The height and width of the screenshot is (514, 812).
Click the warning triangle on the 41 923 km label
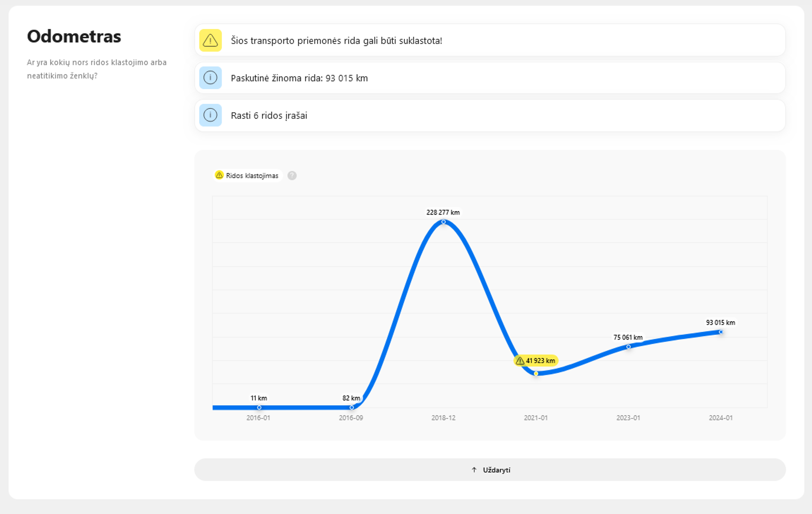[520, 360]
